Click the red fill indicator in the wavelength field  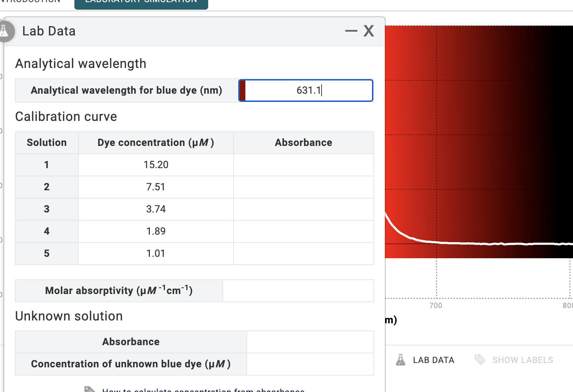click(x=243, y=90)
